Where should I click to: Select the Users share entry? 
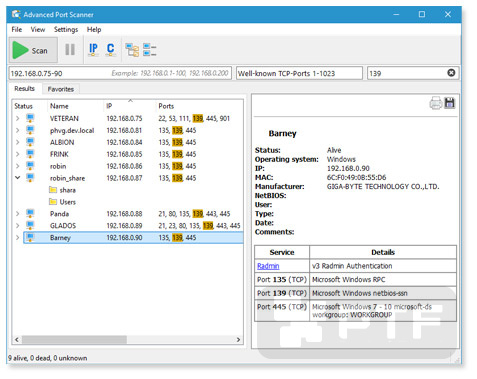68,202
